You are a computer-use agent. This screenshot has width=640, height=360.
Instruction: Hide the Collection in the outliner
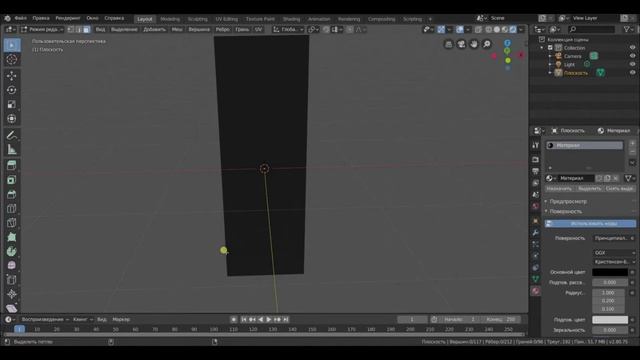632,48
